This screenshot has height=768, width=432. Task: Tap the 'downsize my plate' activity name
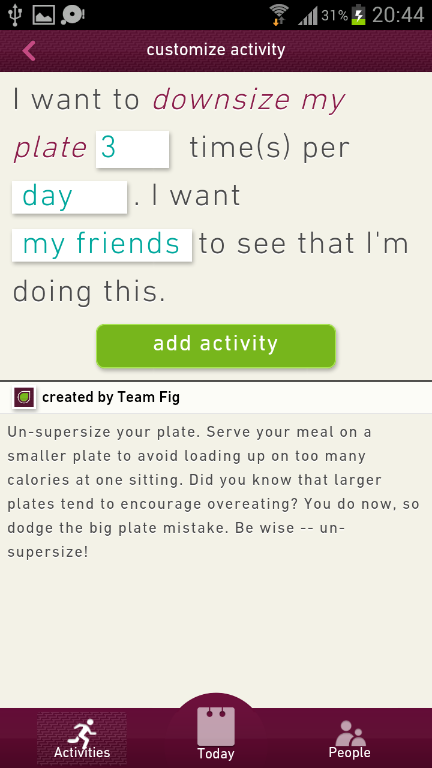[x=179, y=124]
